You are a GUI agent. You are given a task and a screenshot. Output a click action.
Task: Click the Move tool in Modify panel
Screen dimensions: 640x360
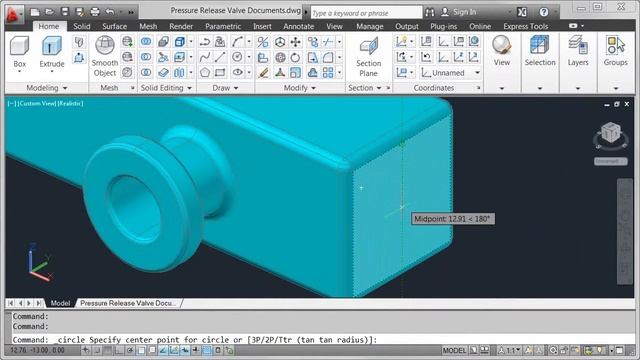296,41
